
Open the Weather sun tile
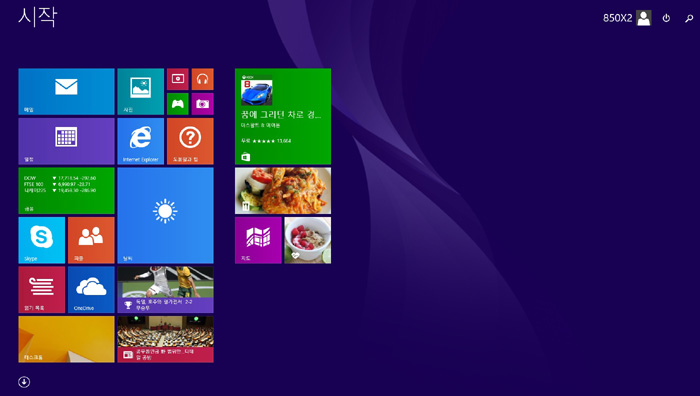click(166, 215)
